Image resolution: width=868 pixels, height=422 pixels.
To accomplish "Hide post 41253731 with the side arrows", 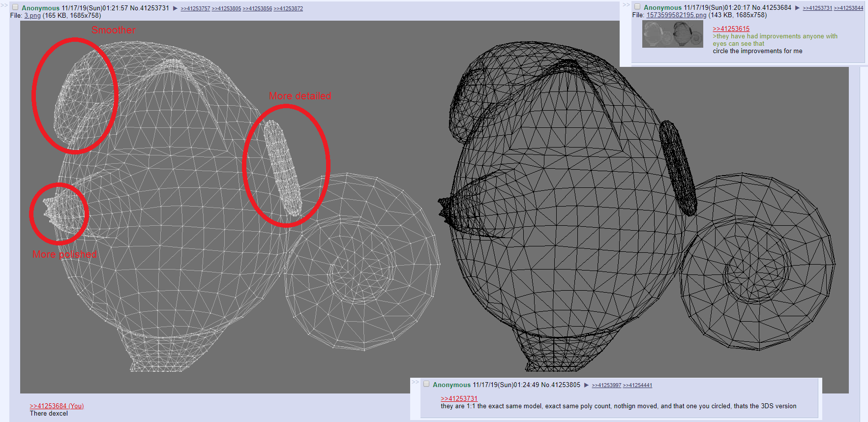I will (4, 5).
